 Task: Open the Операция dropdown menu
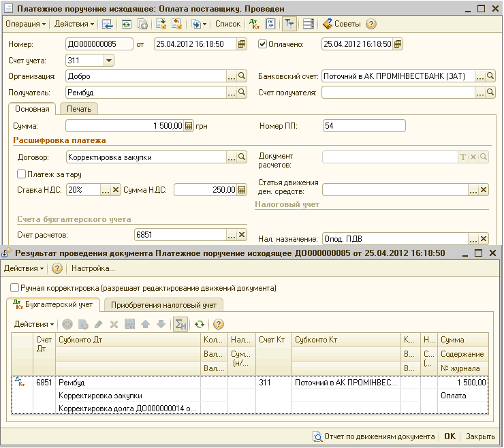click(26, 24)
